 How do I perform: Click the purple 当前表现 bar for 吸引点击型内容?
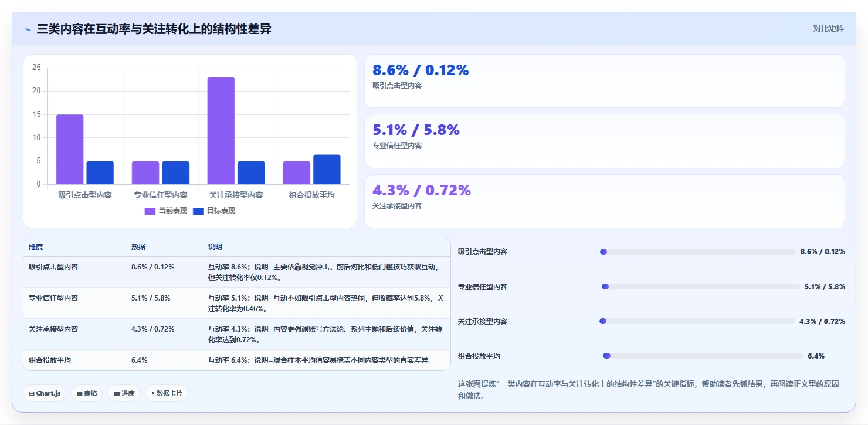[70, 150]
